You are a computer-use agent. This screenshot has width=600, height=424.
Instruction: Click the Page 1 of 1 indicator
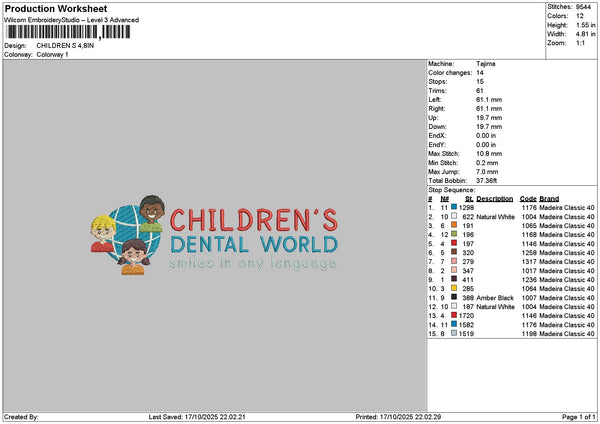point(579,417)
